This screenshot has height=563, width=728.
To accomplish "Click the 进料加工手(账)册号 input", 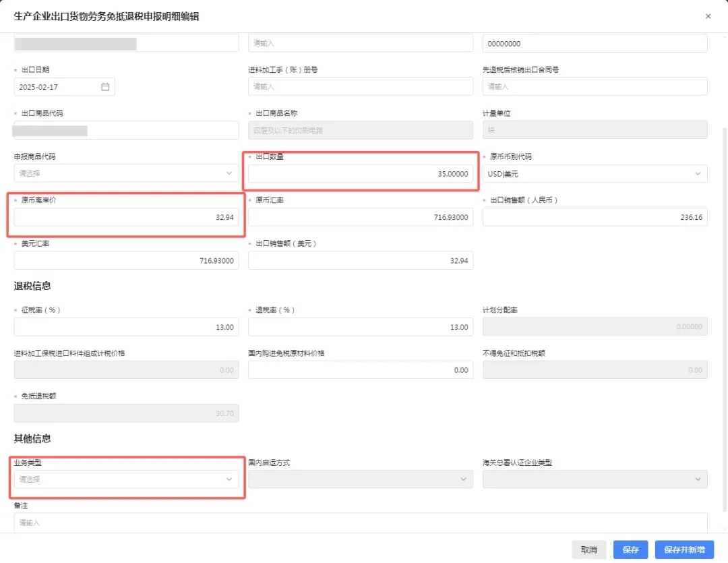I will coord(360,86).
